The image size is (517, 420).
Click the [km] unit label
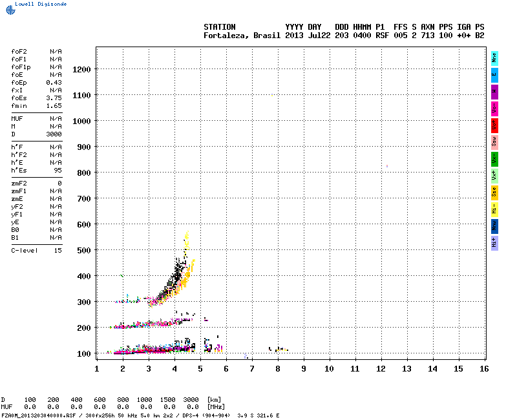click(x=214, y=399)
